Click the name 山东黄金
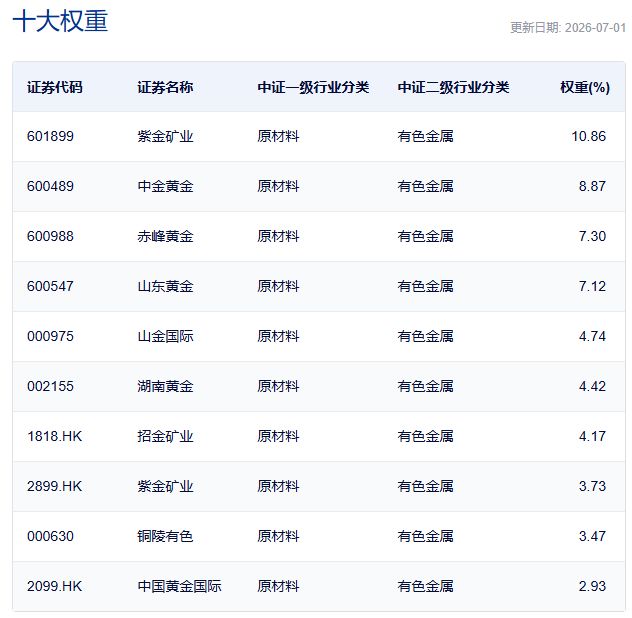 [x=165, y=286]
